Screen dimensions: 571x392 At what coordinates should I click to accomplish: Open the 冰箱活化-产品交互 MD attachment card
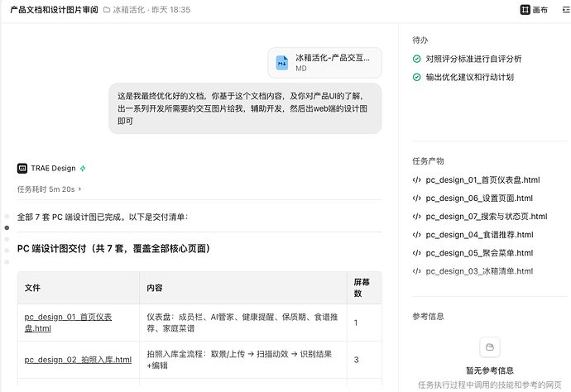pos(325,63)
